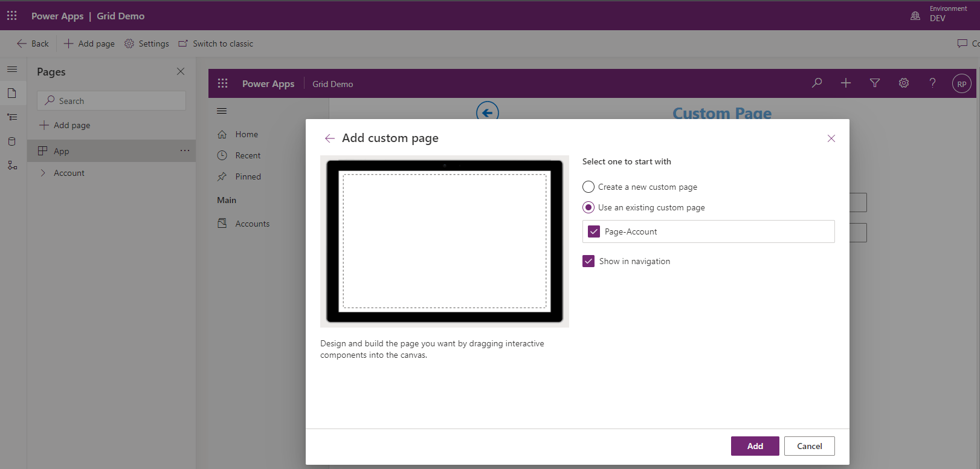The width and height of the screenshot is (980, 469).
Task: Click the plus New icon in preview header
Action: click(846, 83)
